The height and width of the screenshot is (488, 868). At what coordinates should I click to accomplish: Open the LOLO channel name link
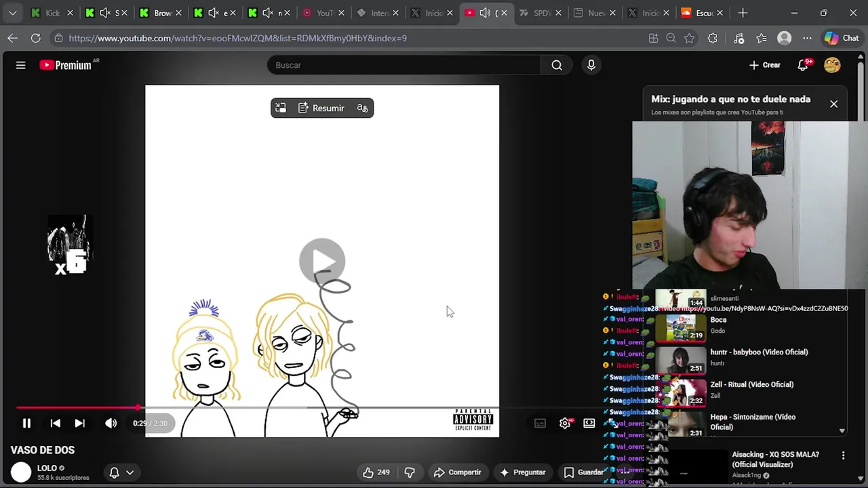click(x=47, y=468)
